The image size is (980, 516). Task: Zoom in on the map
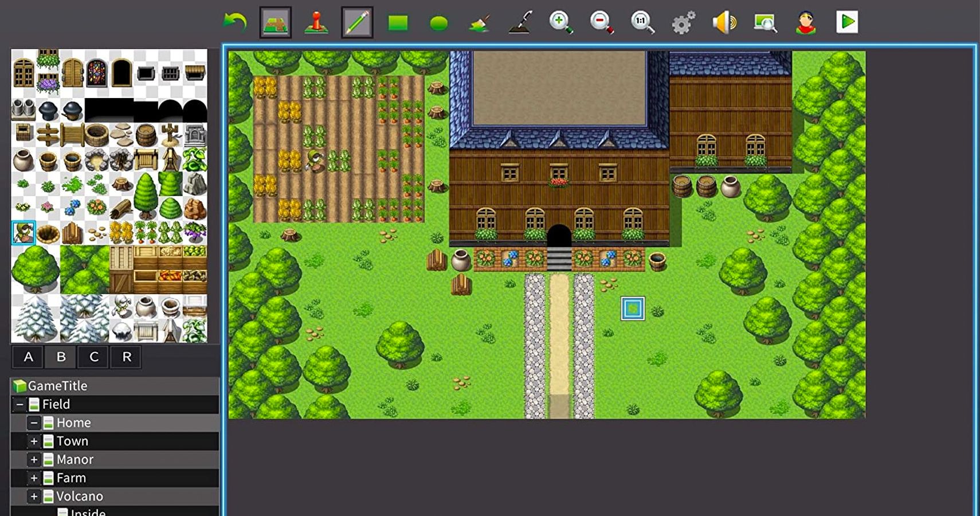click(561, 22)
